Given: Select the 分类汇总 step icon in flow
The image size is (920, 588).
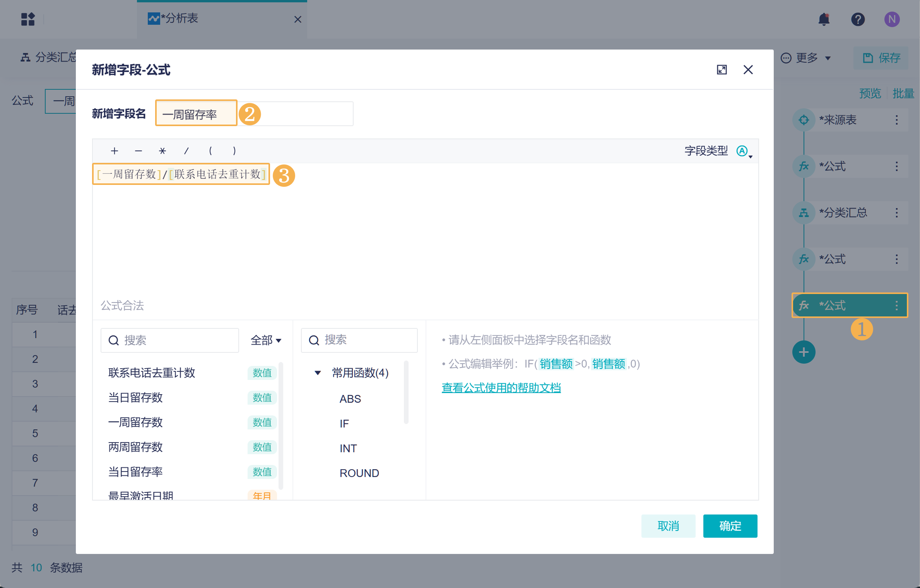Looking at the screenshot, I should point(804,213).
